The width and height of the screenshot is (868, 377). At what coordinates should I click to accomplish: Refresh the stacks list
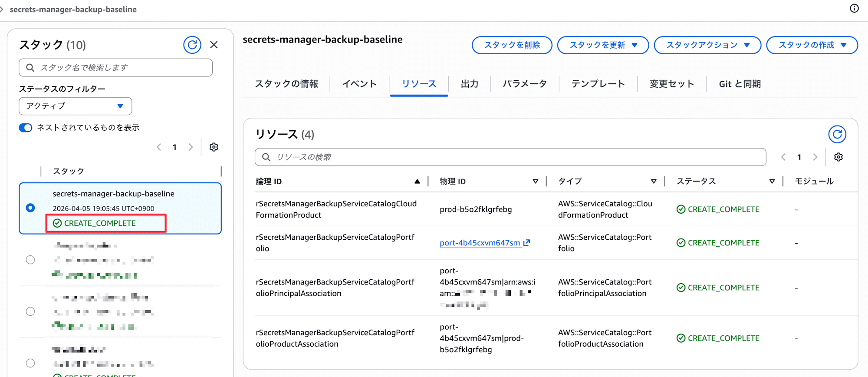[x=192, y=45]
